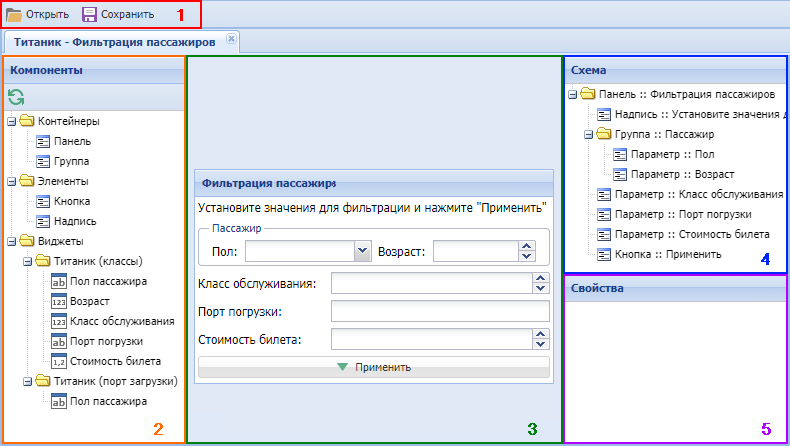Click the Сохранить floppy disk icon
This screenshot has height=446, width=790.
click(x=89, y=14)
